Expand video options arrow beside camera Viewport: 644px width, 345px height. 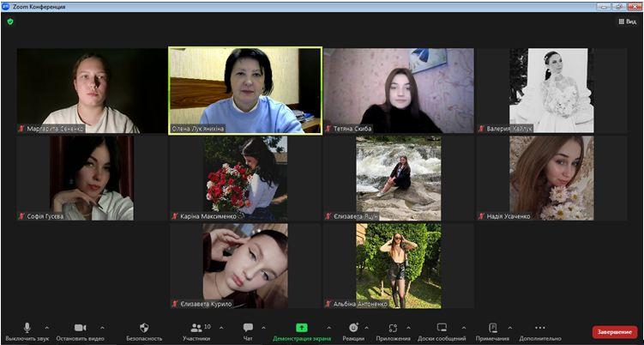pos(102,328)
